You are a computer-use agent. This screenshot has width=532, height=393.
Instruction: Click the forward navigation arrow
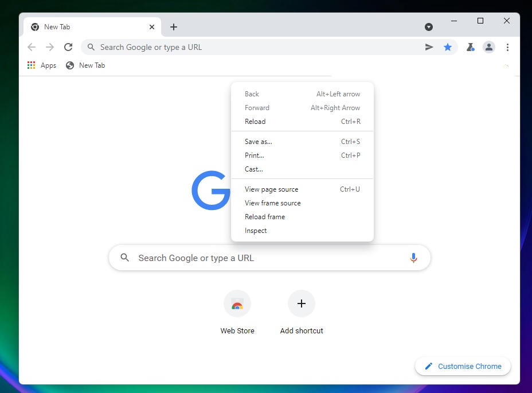(50, 47)
